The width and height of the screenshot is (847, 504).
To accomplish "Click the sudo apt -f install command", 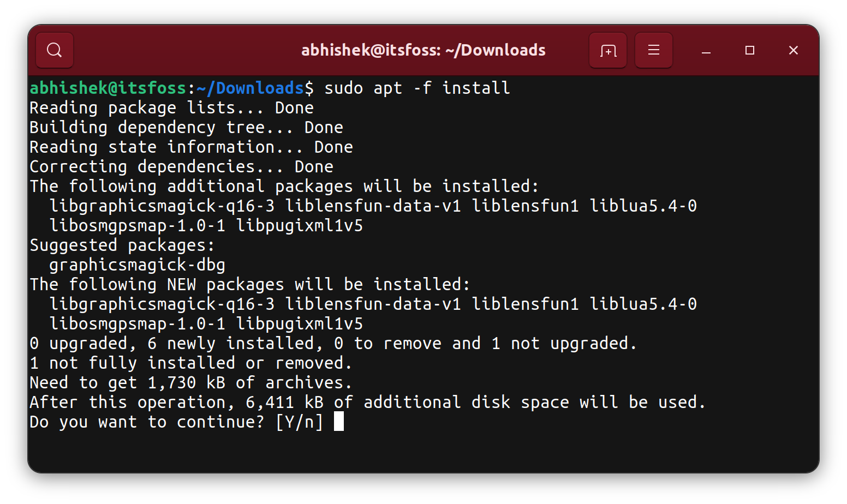I will tap(417, 87).
